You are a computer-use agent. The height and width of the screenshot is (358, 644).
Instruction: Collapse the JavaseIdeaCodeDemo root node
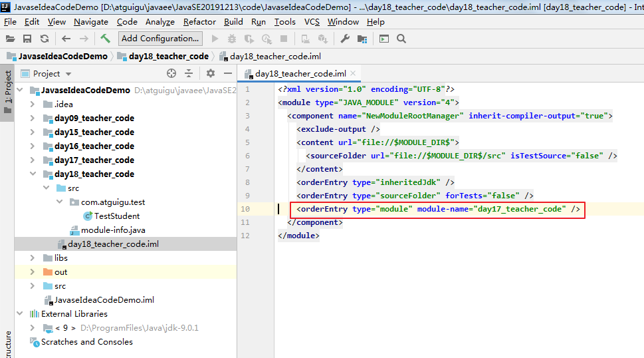[x=20, y=90]
